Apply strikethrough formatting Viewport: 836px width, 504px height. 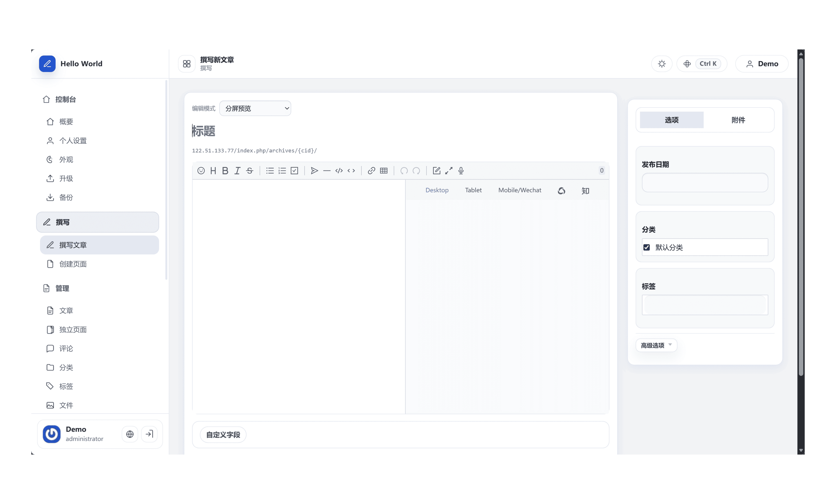tap(249, 171)
